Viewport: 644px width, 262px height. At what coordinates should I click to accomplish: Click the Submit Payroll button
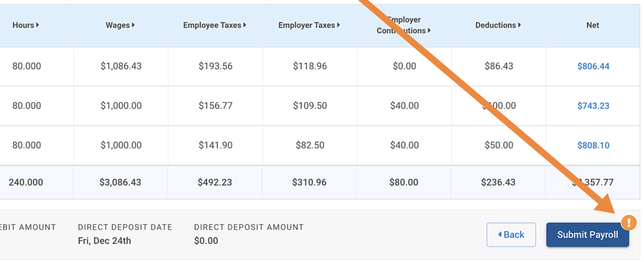click(x=587, y=235)
